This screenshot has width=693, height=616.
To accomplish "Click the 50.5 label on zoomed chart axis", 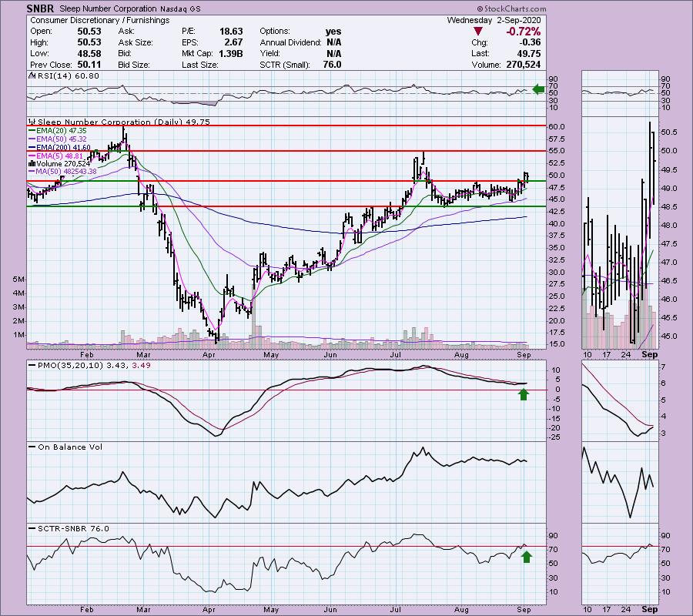I will tap(670, 132).
